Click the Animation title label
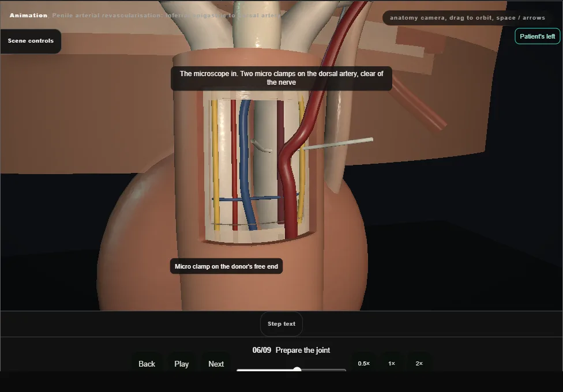The height and width of the screenshot is (392, 563). coord(28,16)
